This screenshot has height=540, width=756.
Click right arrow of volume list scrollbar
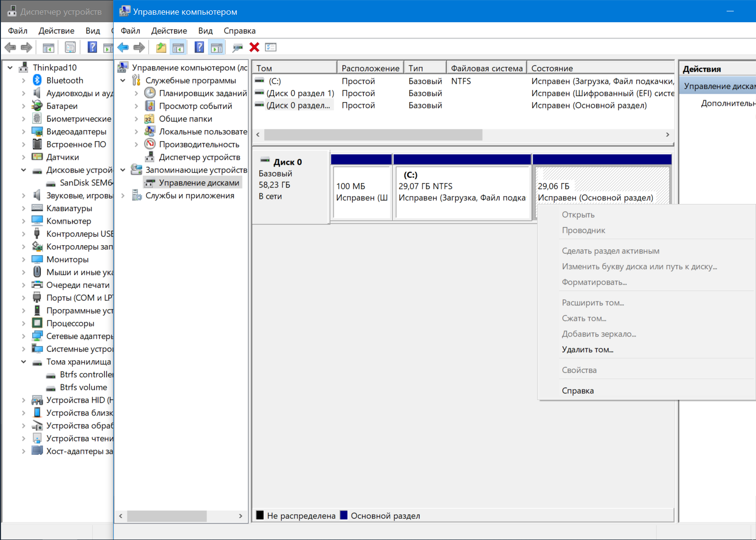(667, 135)
